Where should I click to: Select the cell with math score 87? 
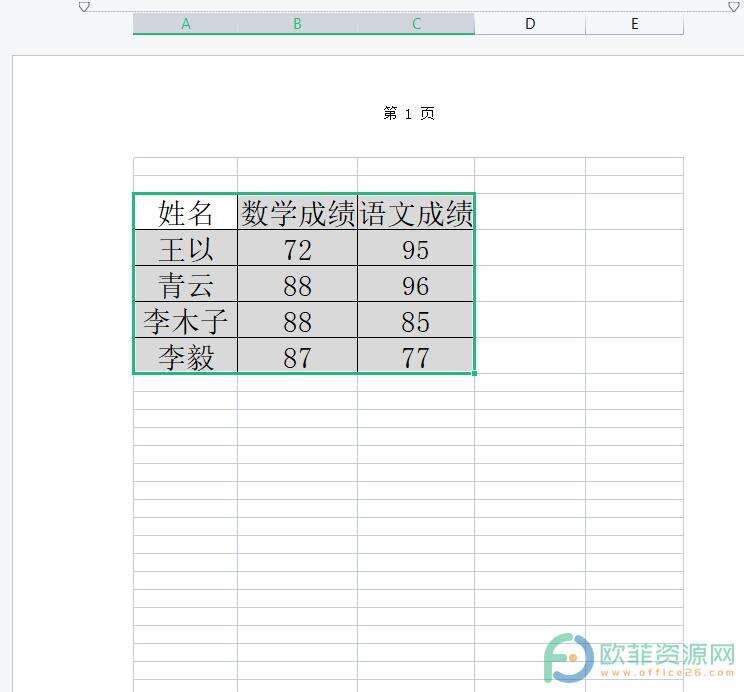(298, 356)
